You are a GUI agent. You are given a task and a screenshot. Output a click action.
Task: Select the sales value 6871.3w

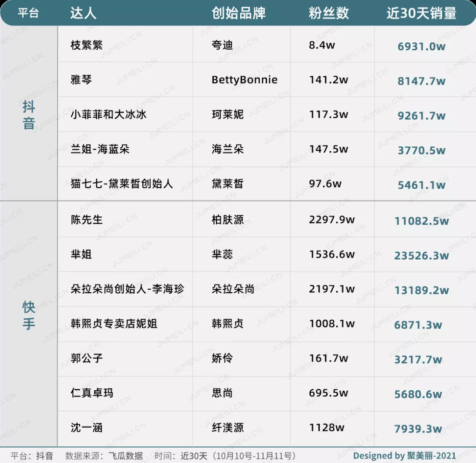click(x=418, y=325)
